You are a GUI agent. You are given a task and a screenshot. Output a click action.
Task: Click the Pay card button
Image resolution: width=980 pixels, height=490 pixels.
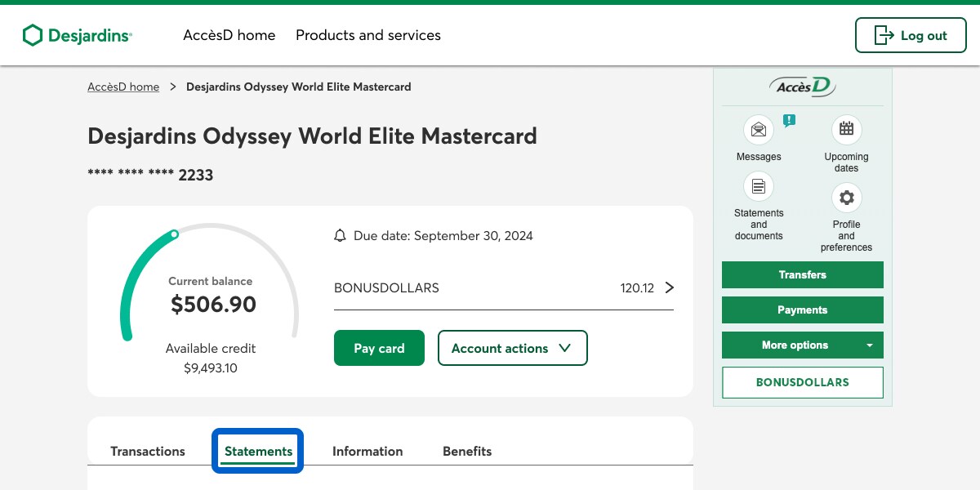click(379, 348)
